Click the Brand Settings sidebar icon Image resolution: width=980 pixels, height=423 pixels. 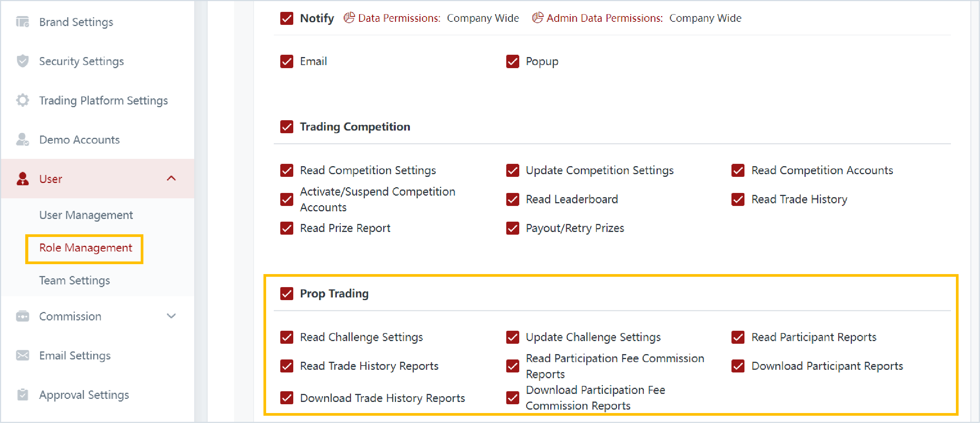23,22
